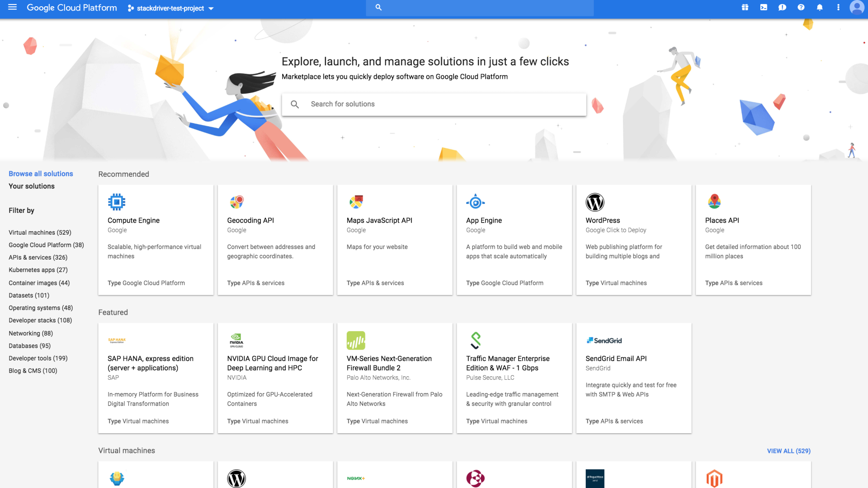Open the stackdriver-test-project project selector
The image size is (868, 488).
[170, 8]
